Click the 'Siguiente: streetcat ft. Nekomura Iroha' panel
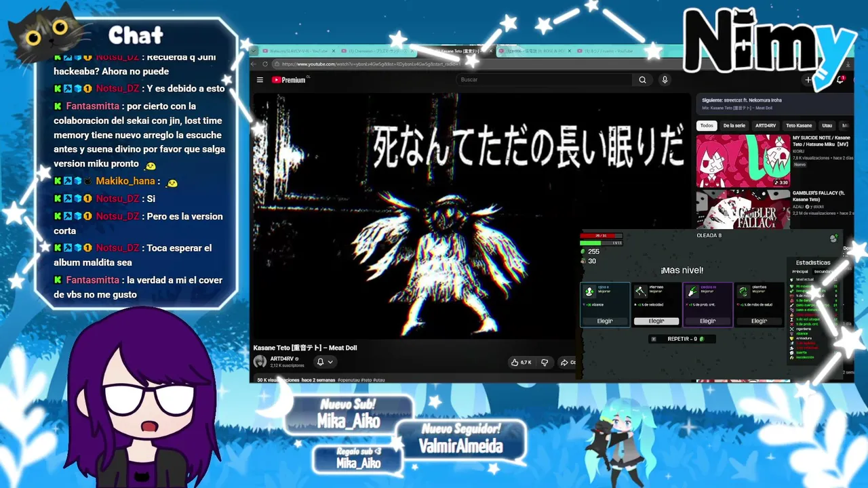The height and width of the screenshot is (488, 868). coord(774,103)
